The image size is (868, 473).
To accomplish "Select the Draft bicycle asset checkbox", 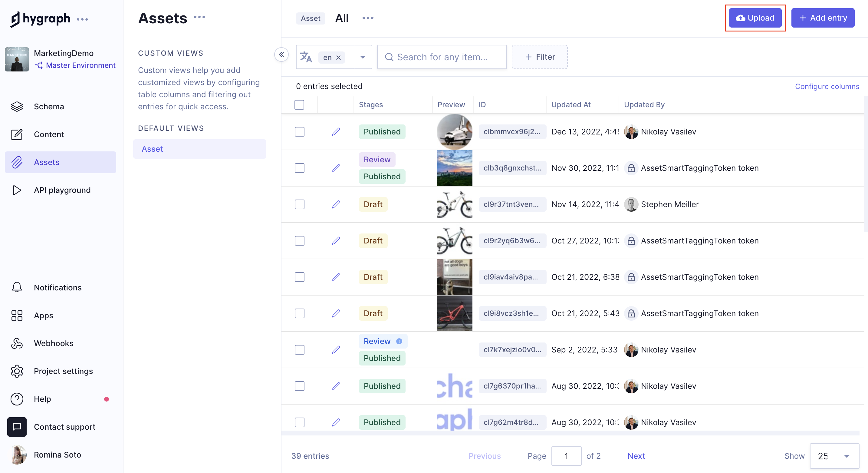I will click(299, 204).
